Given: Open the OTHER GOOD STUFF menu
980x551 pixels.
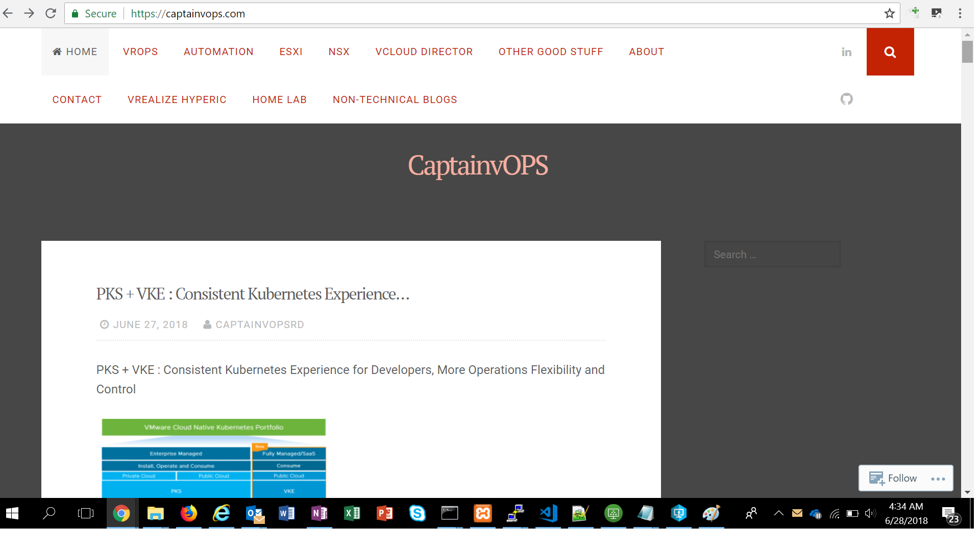Looking at the screenshot, I should tap(551, 52).
